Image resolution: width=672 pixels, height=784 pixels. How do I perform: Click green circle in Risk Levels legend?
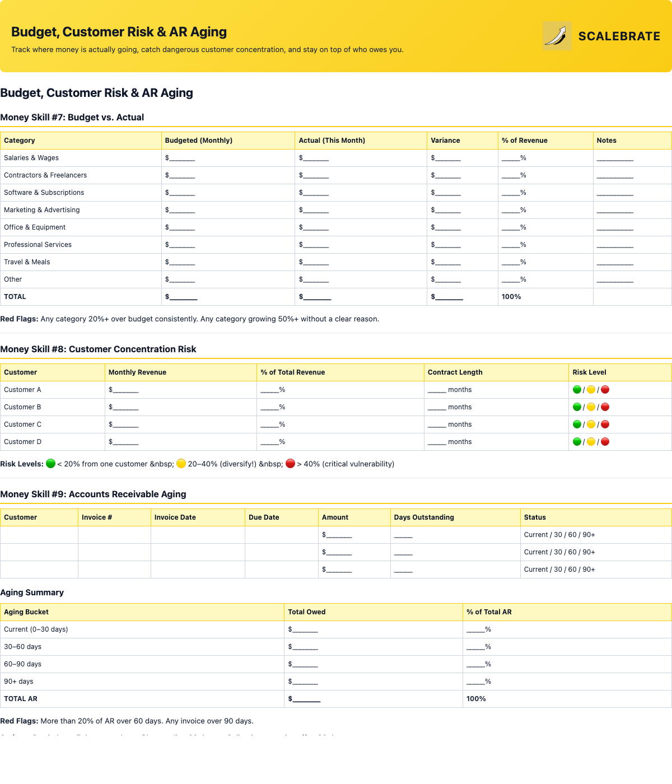pos(50,464)
